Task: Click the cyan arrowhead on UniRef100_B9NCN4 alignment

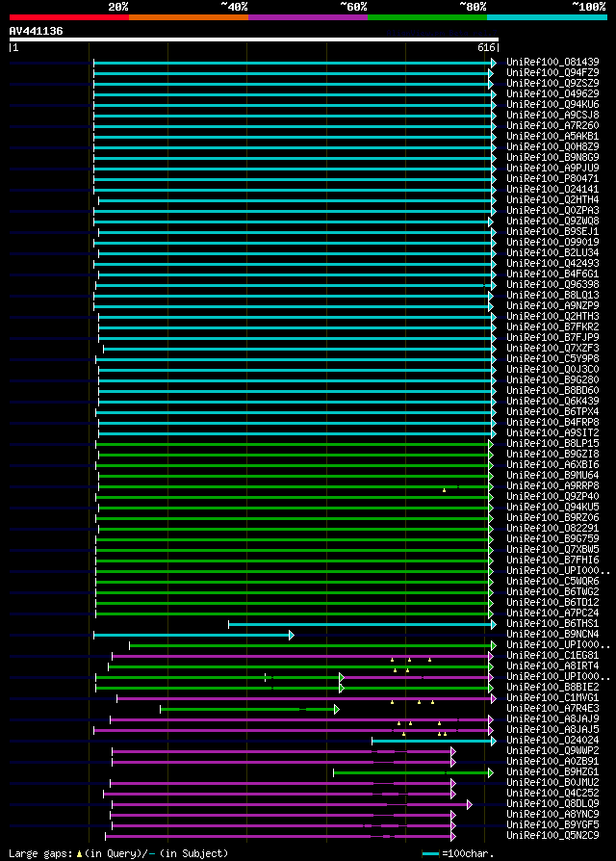Action: coord(292,636)
